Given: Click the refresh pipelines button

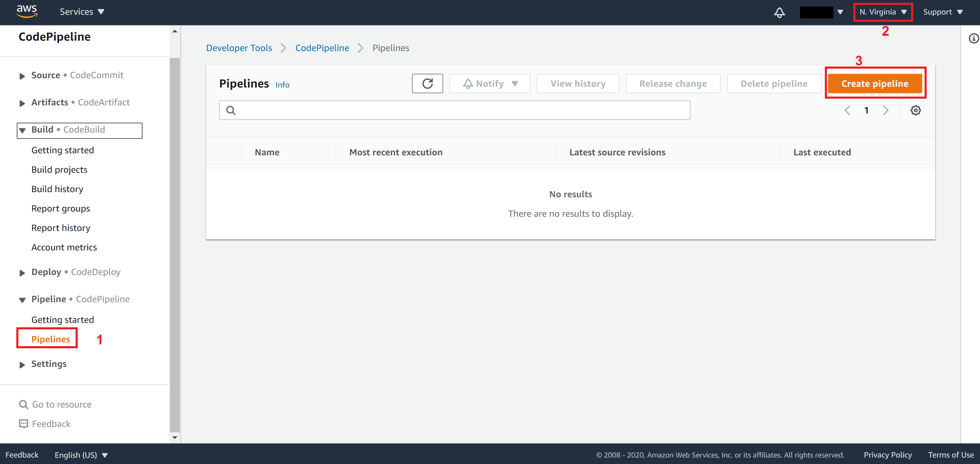Looking at the screenshot, I should tap(427, 83).
